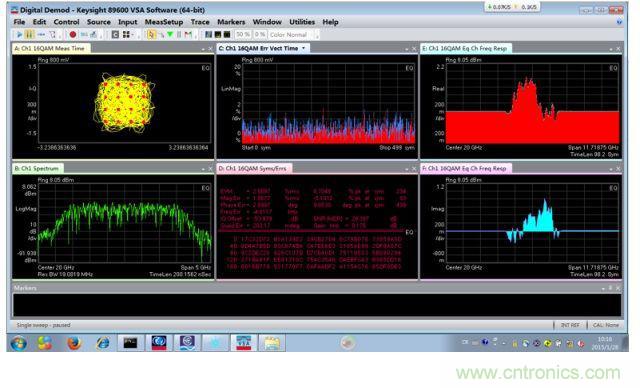Click the green triangle marker icon
This screenshot has width=640, height=388.
tap(170, 35)
